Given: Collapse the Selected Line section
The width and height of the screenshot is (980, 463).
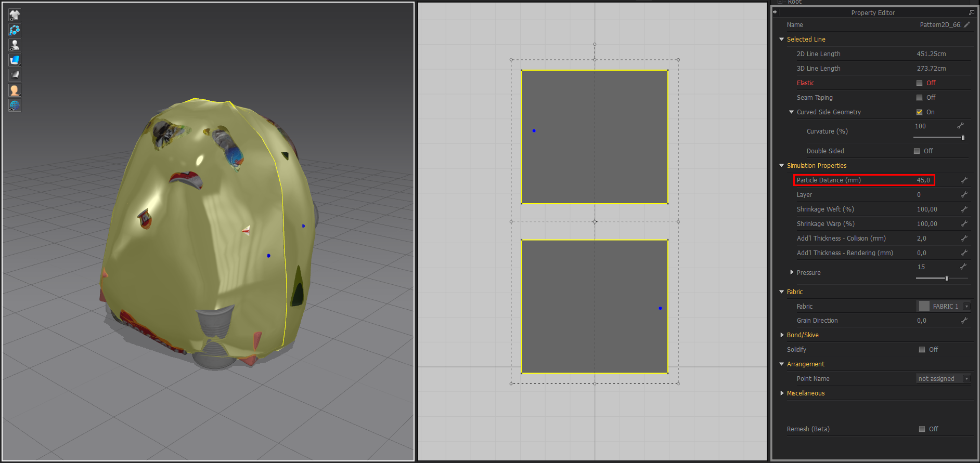Looking at the screenshot, I should point(781,39).
